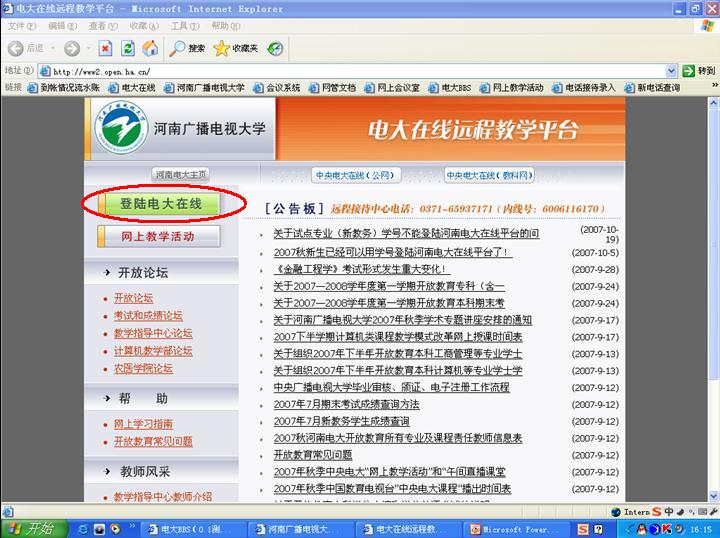
Task: Open the 文件(F) menu
Action: point(21,25)
